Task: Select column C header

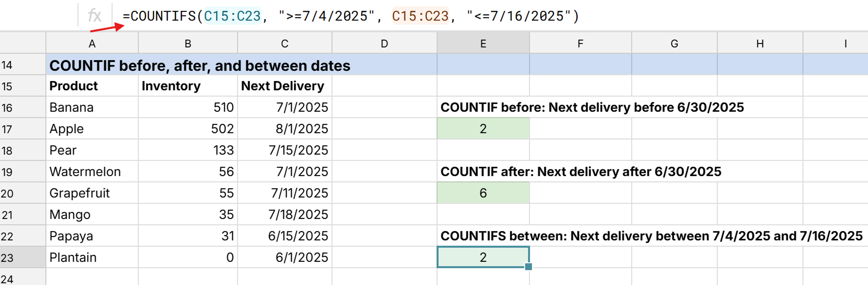Action: tap(285, 43)
